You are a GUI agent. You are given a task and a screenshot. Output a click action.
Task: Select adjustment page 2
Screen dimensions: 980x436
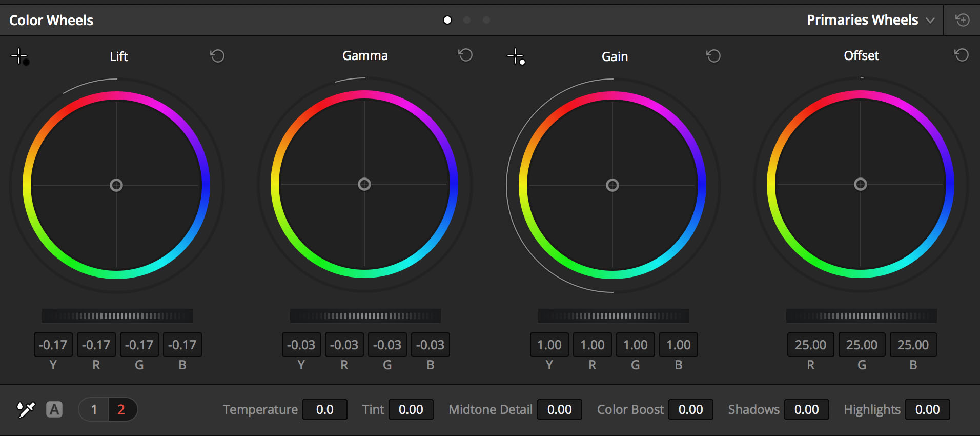pyautogui.click(x=122, y=409)
